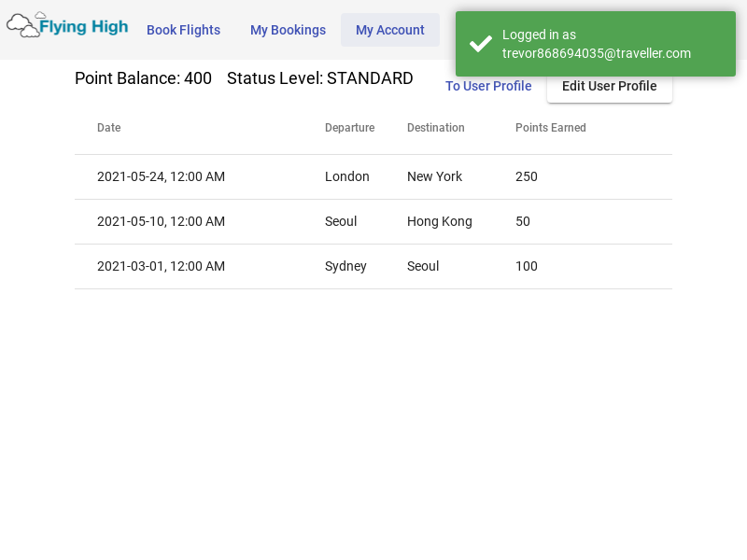
Task: Click the Destination column header
Action: point(435,128)
